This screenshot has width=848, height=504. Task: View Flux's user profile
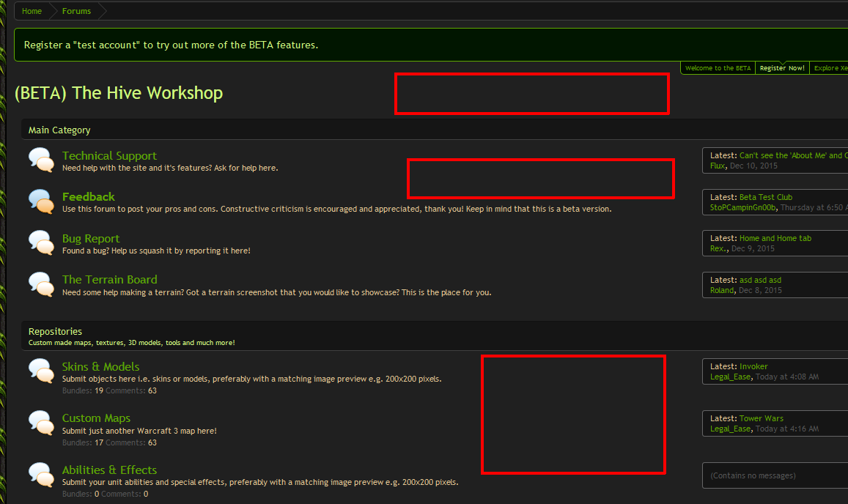coord(718,166)
